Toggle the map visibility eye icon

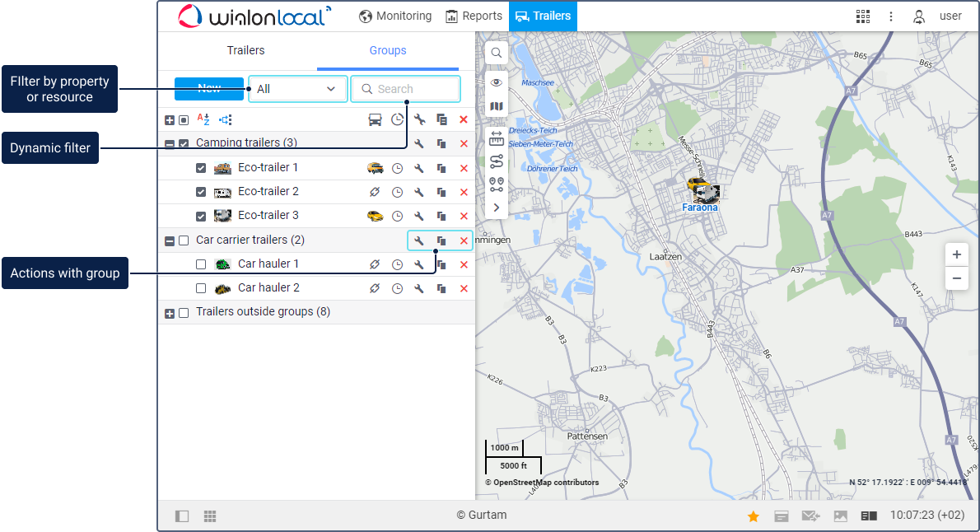coord(497,82)
